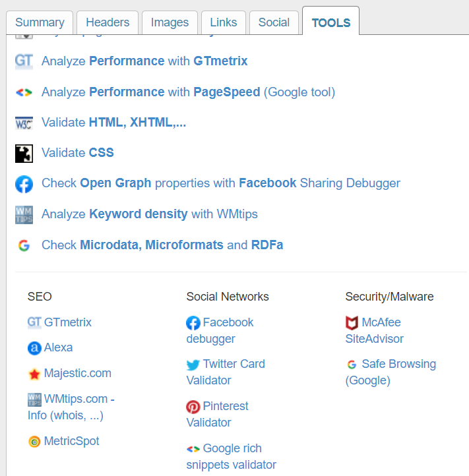
Task: Click the Google rich snippets arrows icon
Action: point(193,449)
